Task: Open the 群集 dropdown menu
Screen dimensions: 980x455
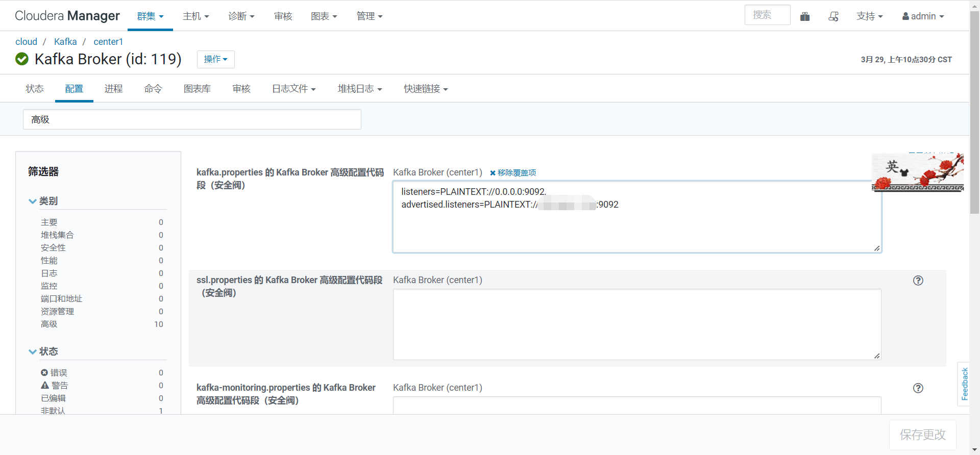Action: (x=150, y=16)
